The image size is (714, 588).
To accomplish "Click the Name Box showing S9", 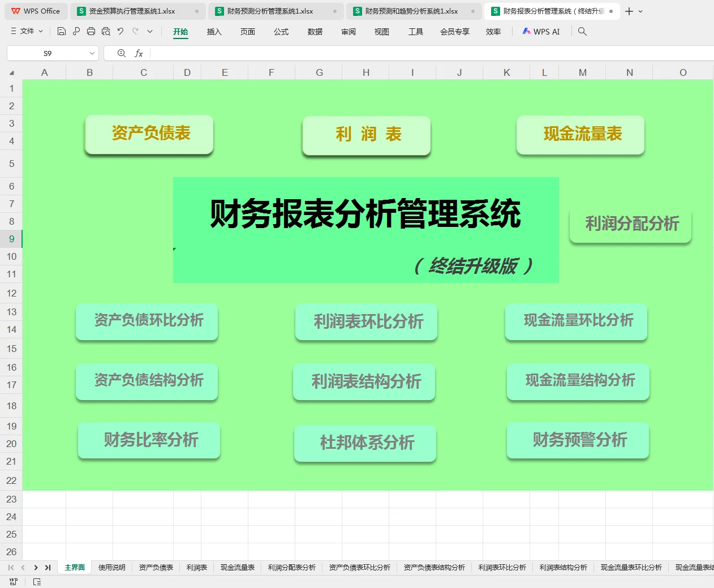I will click(x=48, y=53).
